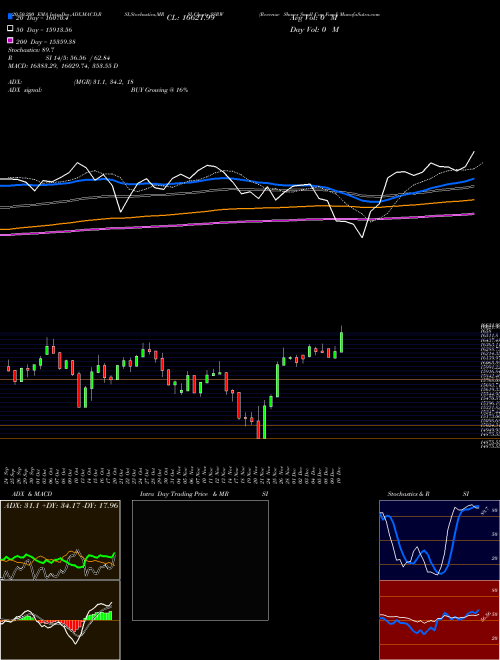
Task: Open the MACD histogram chart panel
Action: [60, 620]
